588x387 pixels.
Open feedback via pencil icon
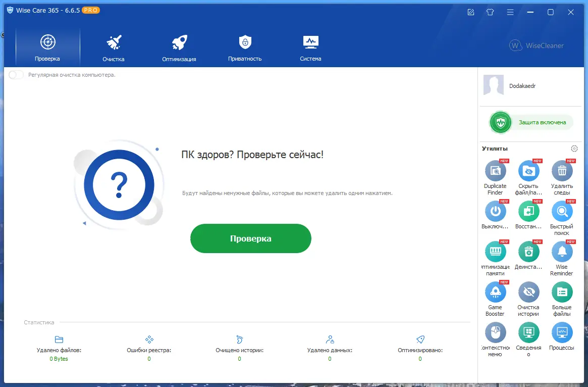(x=470, y=12)
